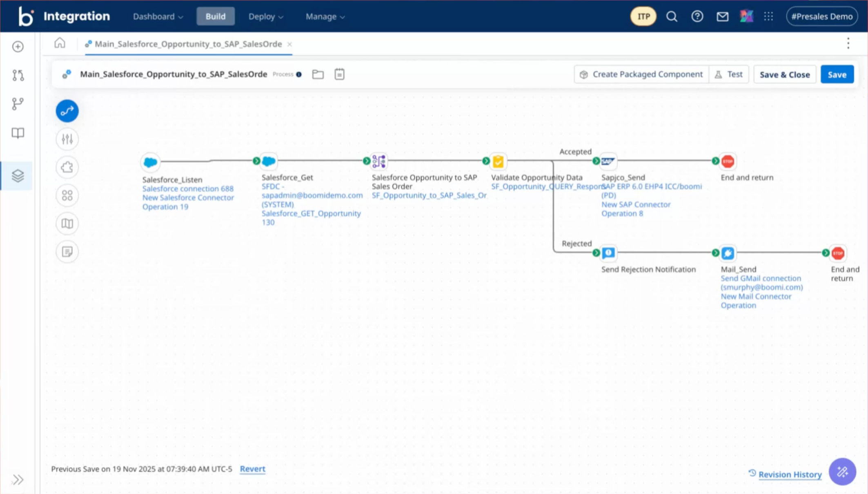Expand the Manage dropdown menu
The width and height of the screenshot is (868, 494).
pyautogui.click(x=325, y=17)
